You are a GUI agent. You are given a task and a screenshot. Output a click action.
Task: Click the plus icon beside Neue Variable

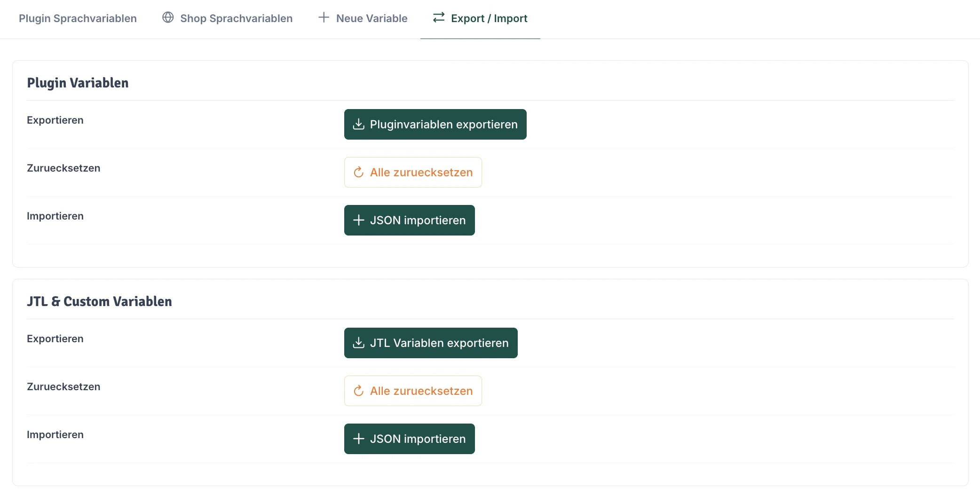(324, 17)
